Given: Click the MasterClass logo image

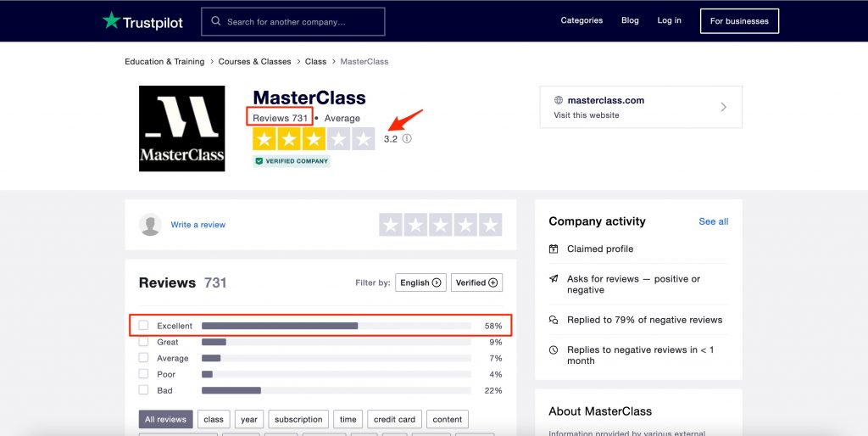Looking at the screenshot, I should pos(181,129).
